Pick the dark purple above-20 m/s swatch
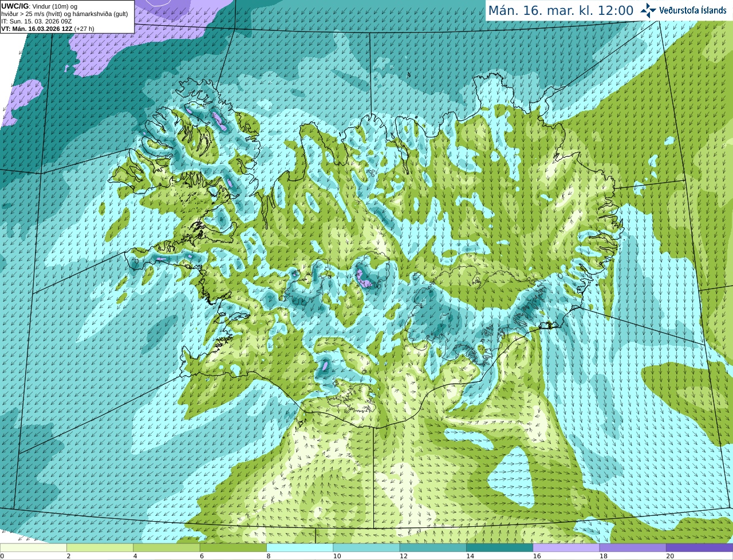The image size is (733, 560). (x=699, y=547)
